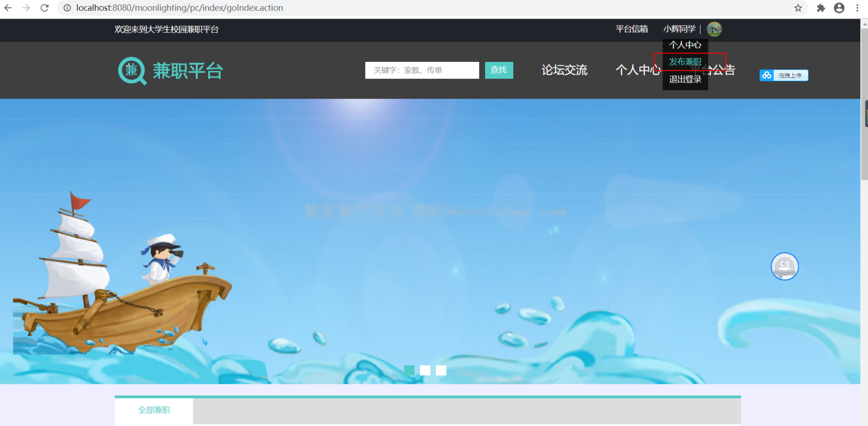This screenshot has width=868, height=426.
Task: Select 发布兼职 in the user dropdown
Action: click(x=685, y=62)
